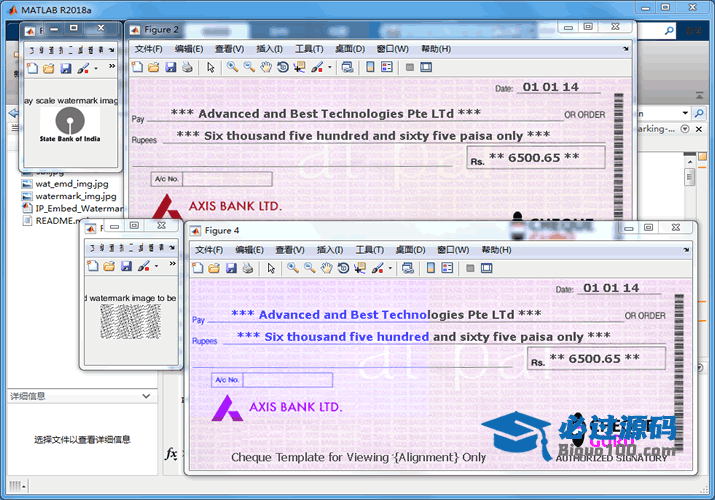
Task: Select Data Cursor tool in Figure 2
Action: [x=299, y=67]
